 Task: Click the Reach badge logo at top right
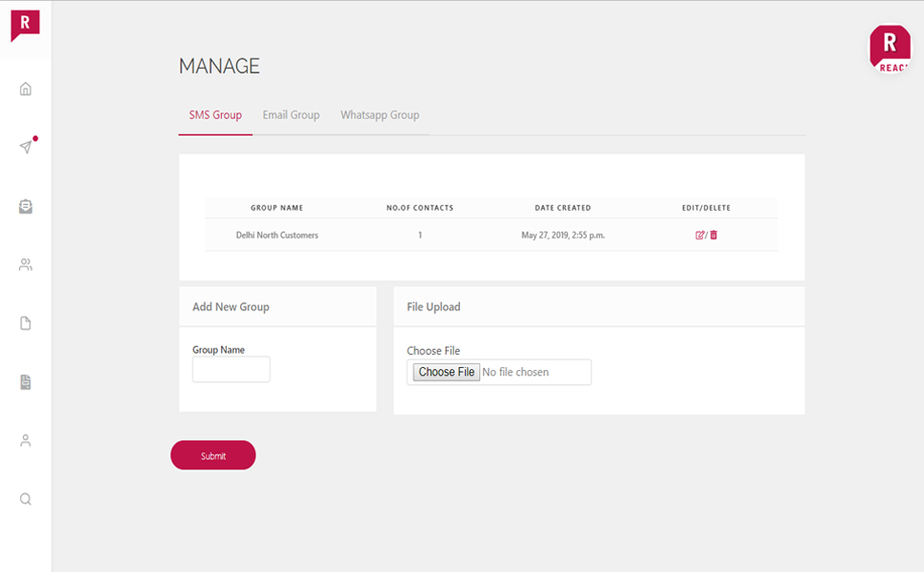tap(889, 48)
